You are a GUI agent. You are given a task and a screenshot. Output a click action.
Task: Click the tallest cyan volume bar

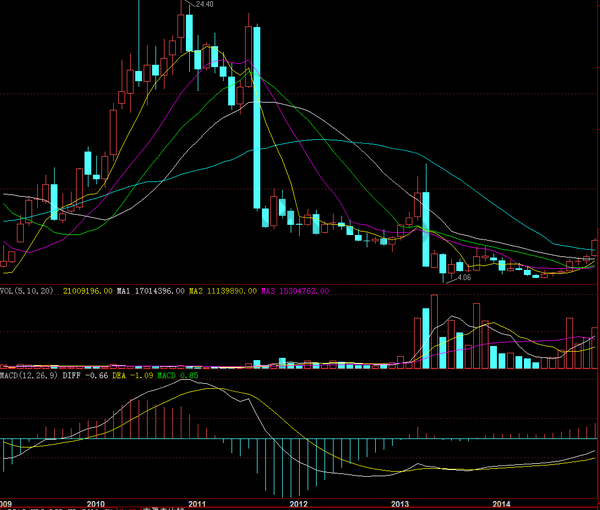pyautogui.click(x=426, y=339)
